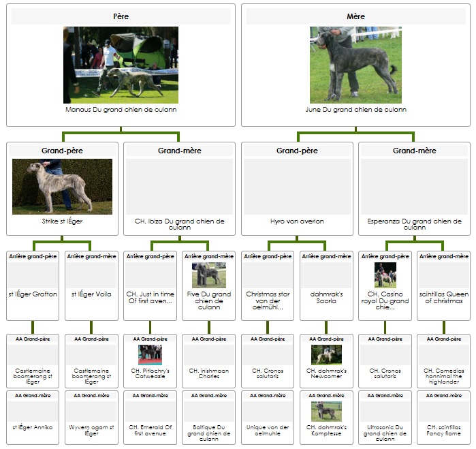Viewport: 476px width, 449px height.
Task: Click the Five Du grand chien de culann thumbnail
Action: (x=208, y=275)
